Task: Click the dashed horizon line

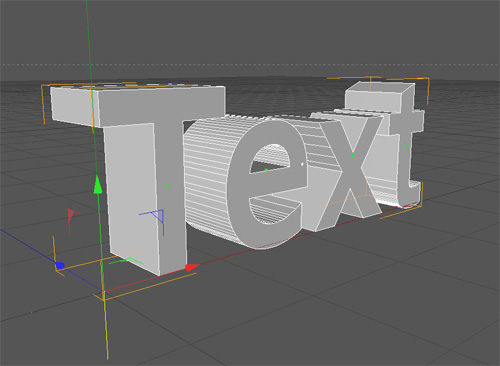Action: [250, 64]
